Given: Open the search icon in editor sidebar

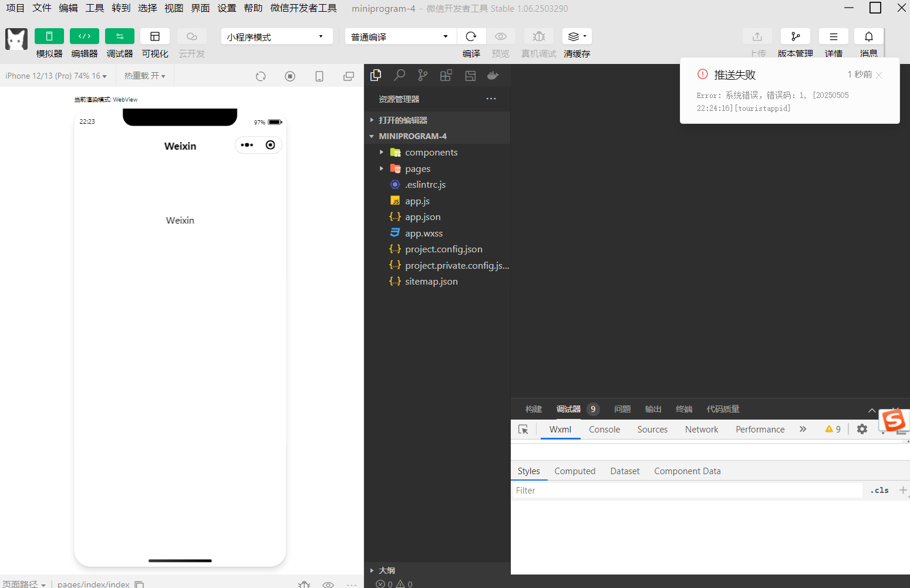Looking at the screenshot, I should pos(400,75).
